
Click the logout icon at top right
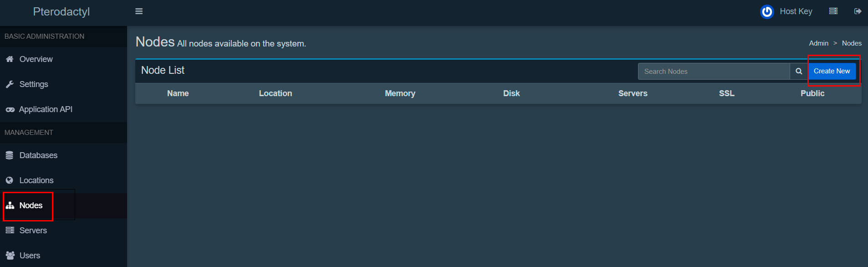tap(858, 11)
